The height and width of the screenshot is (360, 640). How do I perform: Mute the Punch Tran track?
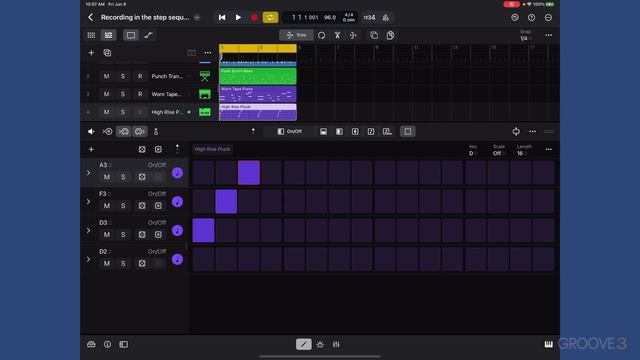(x=107, y=76)
